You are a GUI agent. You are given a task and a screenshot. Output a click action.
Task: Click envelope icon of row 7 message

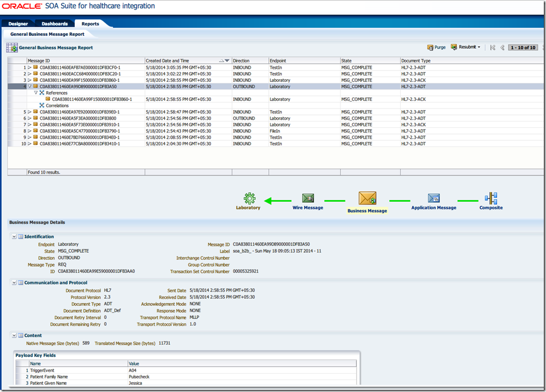[35, 124]
